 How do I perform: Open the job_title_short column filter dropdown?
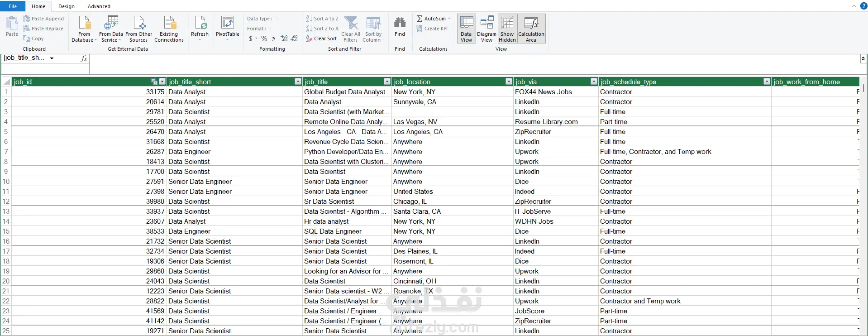pyautogui.click(x=298, y=82)
